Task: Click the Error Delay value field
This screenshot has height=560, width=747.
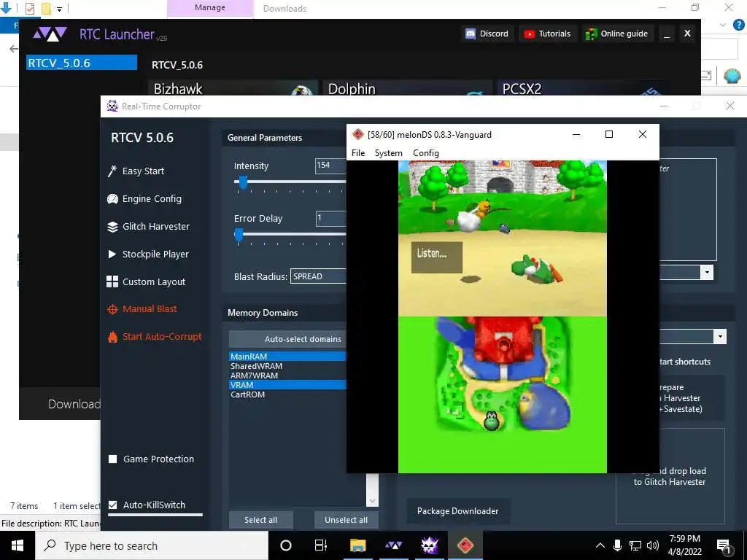Action: pos(331,218)
